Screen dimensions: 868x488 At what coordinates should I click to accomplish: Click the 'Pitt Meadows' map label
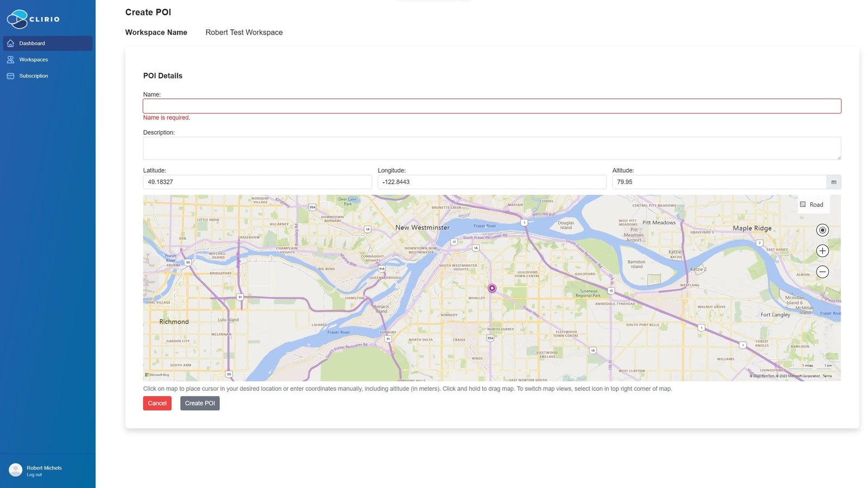[x=659, y=223]
